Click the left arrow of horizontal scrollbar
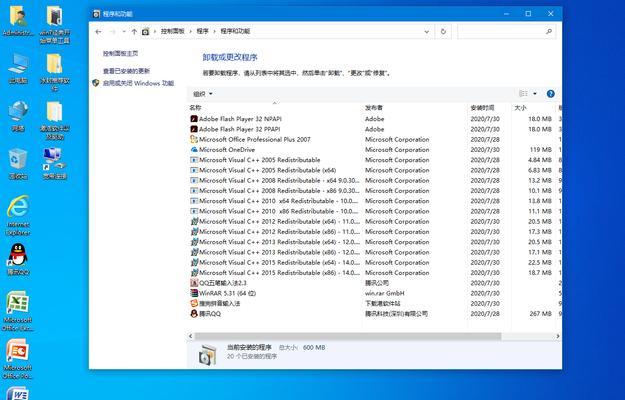Screen dimensions: 625x400 [191, 336]
